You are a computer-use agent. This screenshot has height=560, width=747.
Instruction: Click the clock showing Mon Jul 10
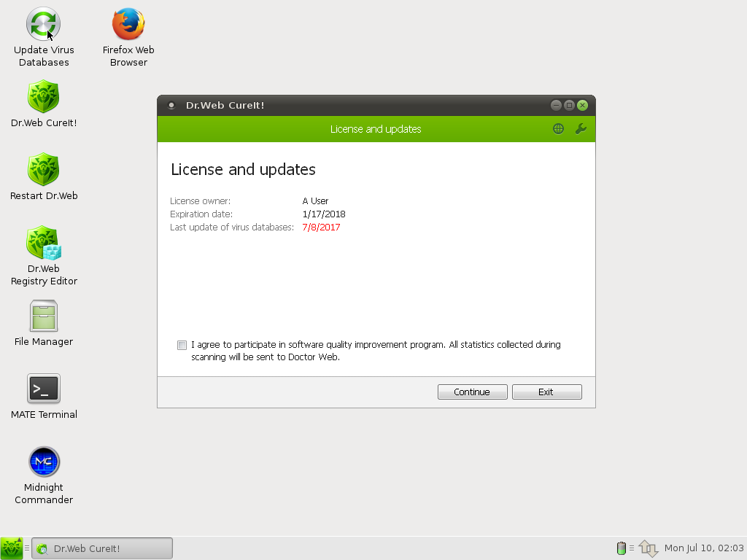coord(704,548)
